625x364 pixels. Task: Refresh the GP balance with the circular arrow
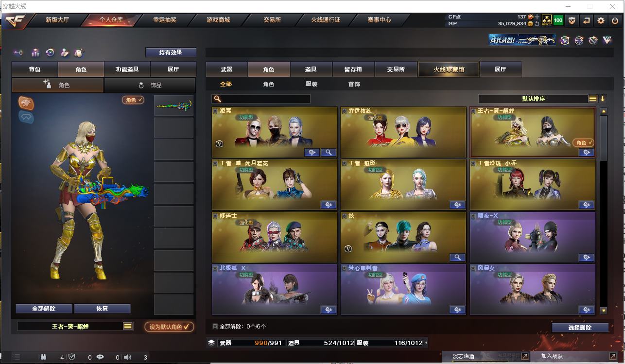point(537,23)
